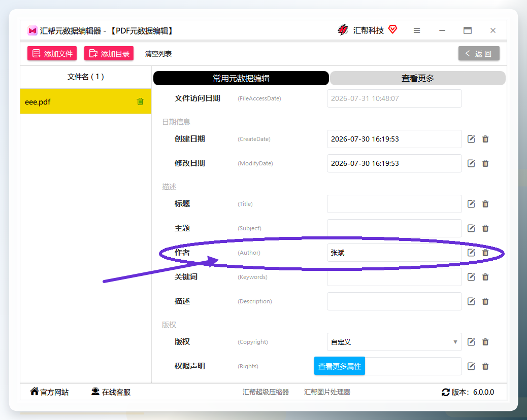
Task: Edit the 标题 (Title) field icon
Action: click(x=471, y=204)
